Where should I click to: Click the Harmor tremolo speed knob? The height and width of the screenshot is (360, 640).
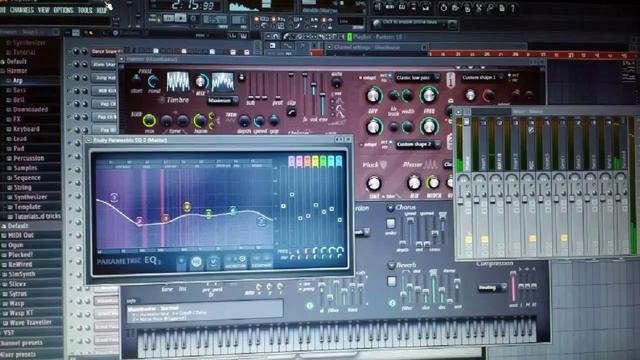coord(259,121)
